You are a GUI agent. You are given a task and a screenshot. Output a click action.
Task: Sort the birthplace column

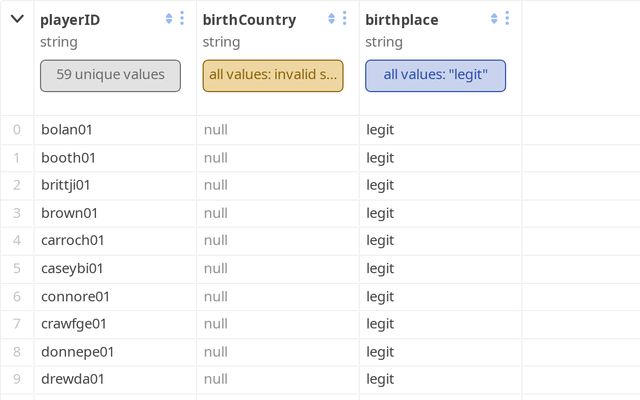(494, 19)
